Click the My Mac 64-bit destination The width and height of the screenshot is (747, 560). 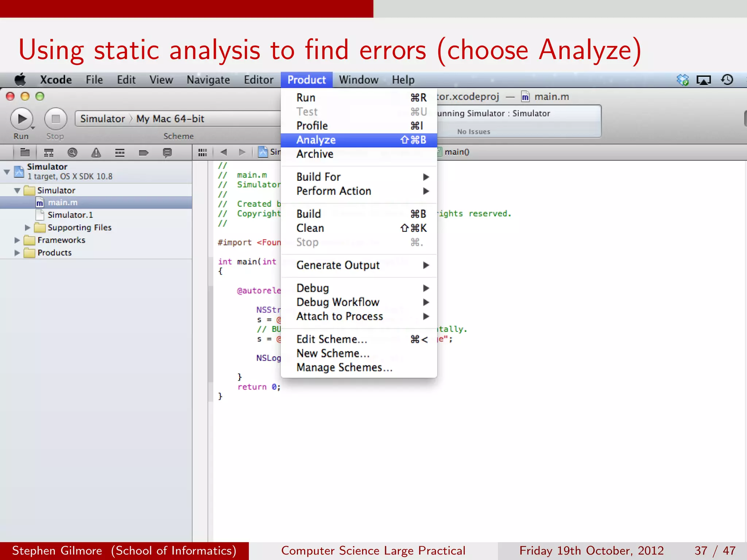pos(170,119)
